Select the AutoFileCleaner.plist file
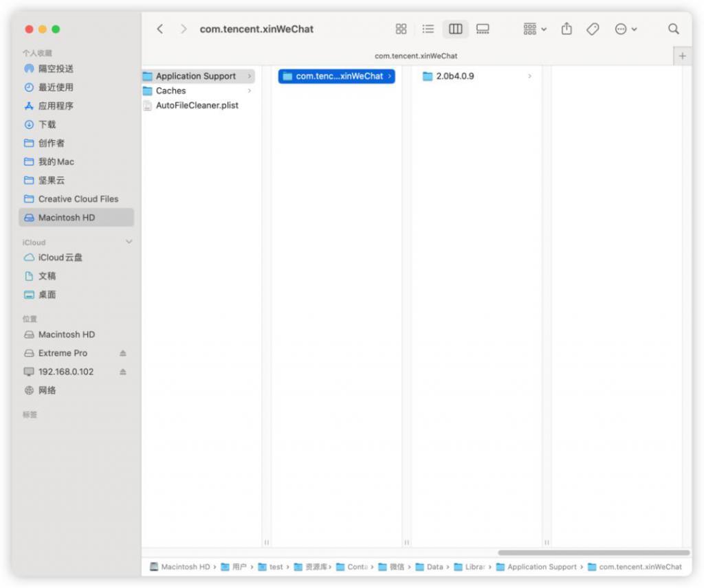Screen dimensions: 704x588 click(x=199, y=106)
